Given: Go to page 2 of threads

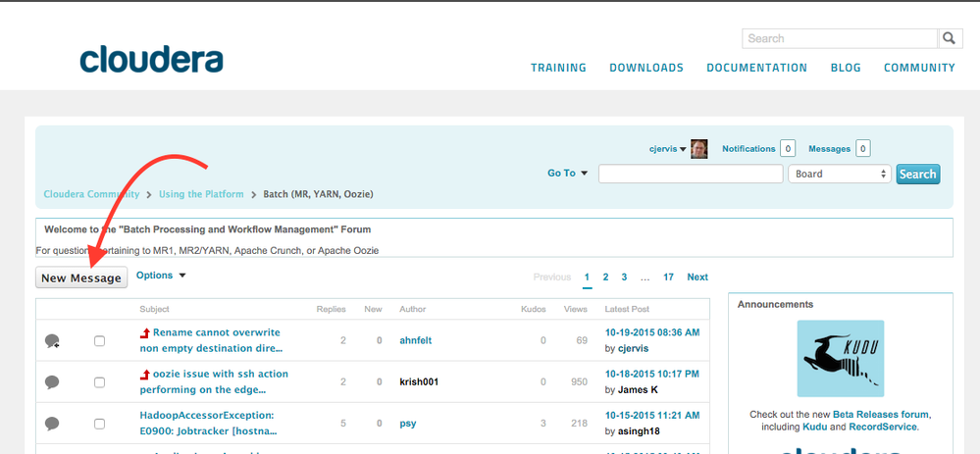Looking at the screenshot, I should pyautogui.click(x=605, y=277).
